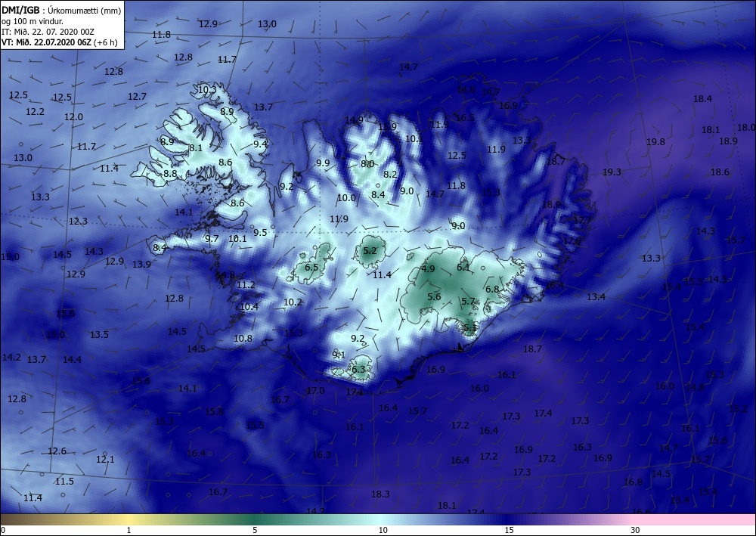Viewport: 756px width, 536px height.
Task: Click the map value "6.5"
Action: (x=311, y=267)
